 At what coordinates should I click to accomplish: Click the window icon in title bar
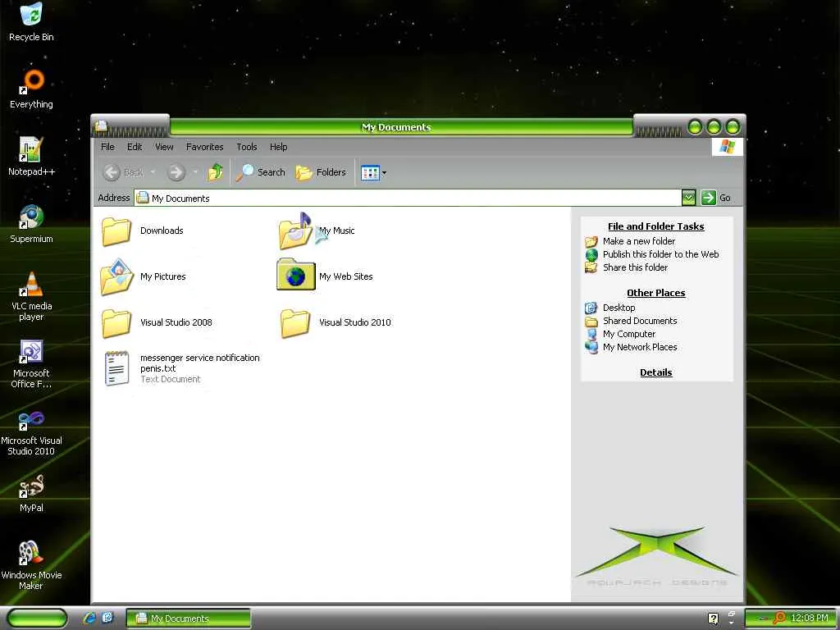[101, 126]
